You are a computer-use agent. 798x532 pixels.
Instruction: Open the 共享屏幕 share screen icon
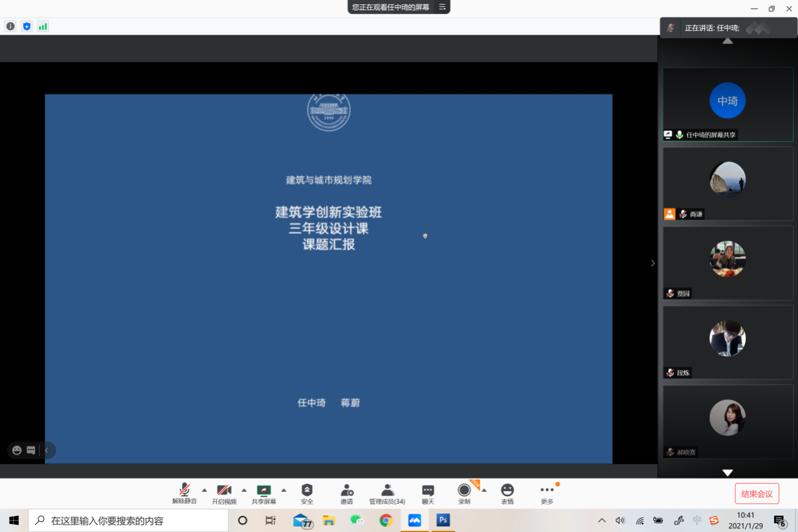(x=263, y=490)
